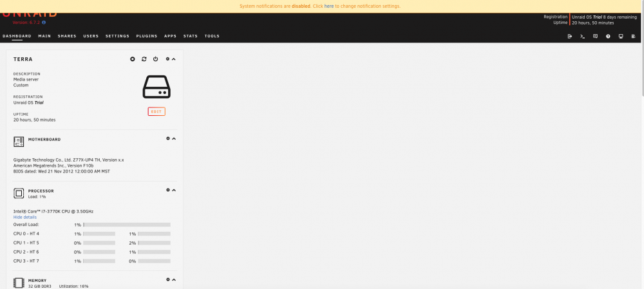Click the Motherboard section icon

click(19, 142)
